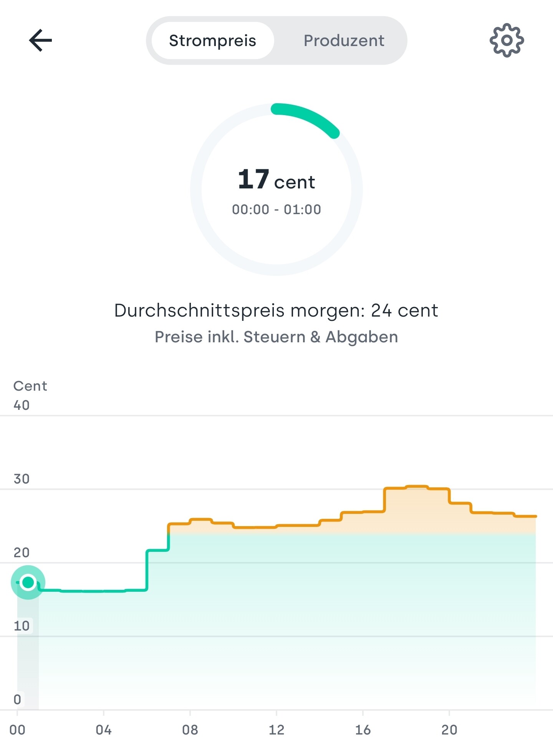Tap the green price step at 06:00
The width and height of the screenshot is (553, 756).
click(158, 551)
